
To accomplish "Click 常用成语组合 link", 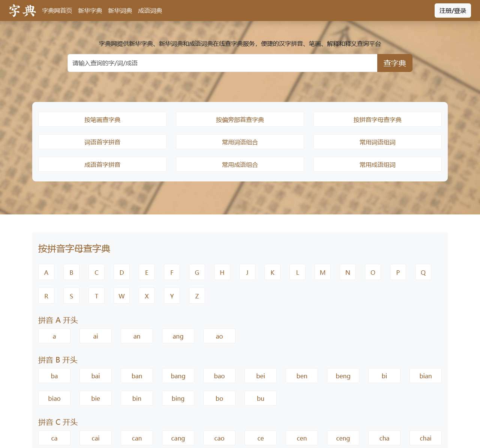I will [240, 165].
